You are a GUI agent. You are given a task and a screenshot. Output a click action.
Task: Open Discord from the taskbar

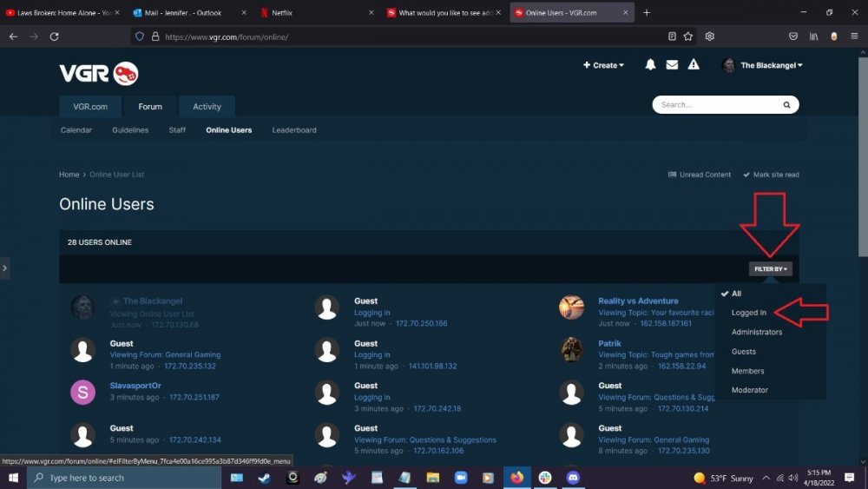pos(573,478)
